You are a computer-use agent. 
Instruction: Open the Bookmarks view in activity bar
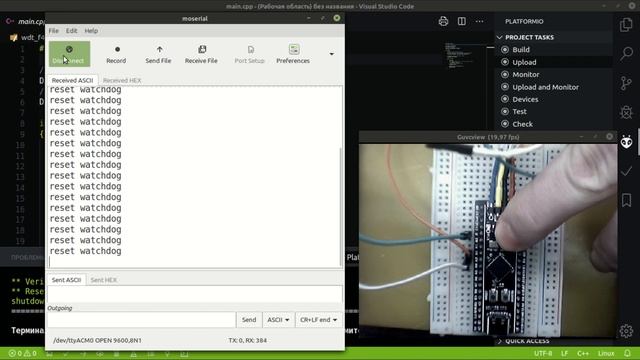click(626, 200)
